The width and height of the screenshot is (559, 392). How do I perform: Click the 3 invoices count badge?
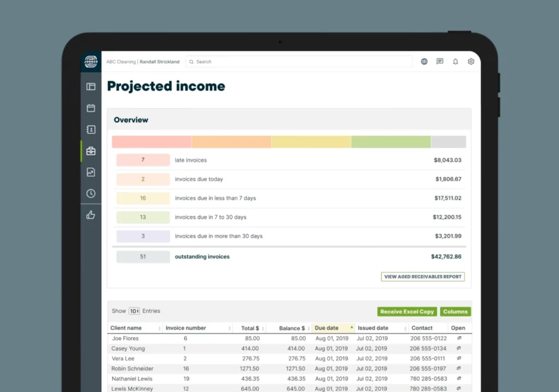click(143, 236)
